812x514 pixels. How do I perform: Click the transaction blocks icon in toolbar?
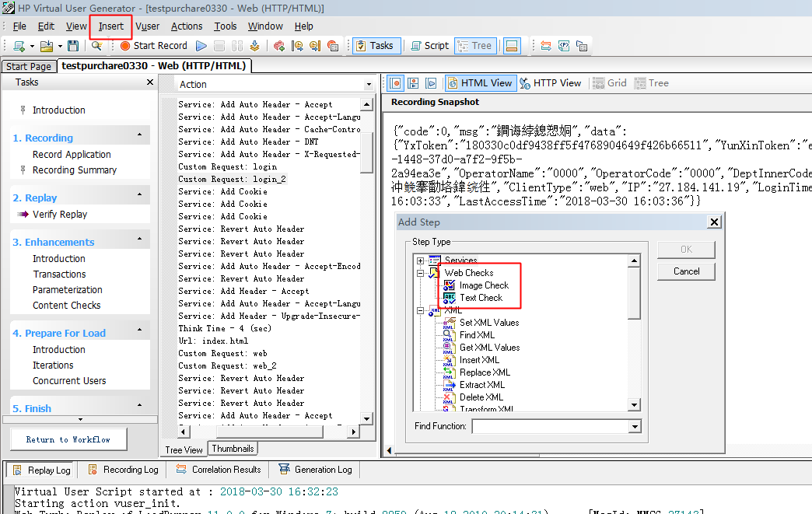click(279, 46)
